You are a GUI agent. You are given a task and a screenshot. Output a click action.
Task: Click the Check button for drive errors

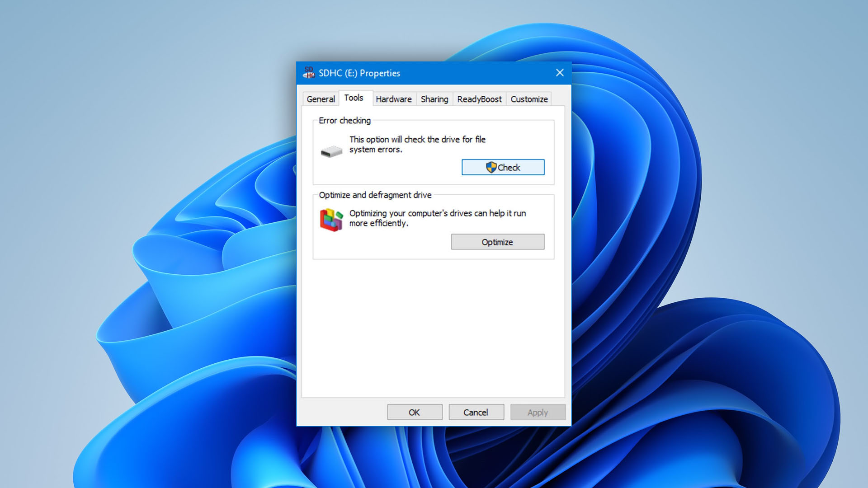(x=503, y=167)
